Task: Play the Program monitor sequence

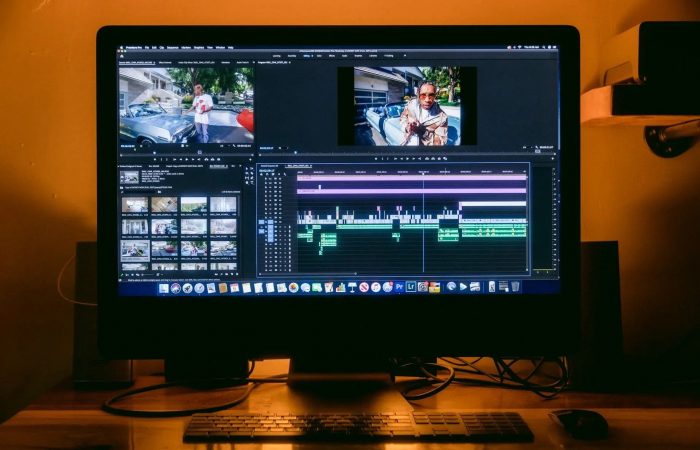Action: 407,158
